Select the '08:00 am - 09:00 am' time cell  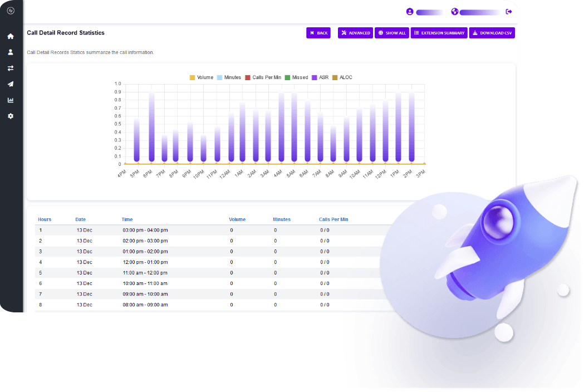click(145, 305)
